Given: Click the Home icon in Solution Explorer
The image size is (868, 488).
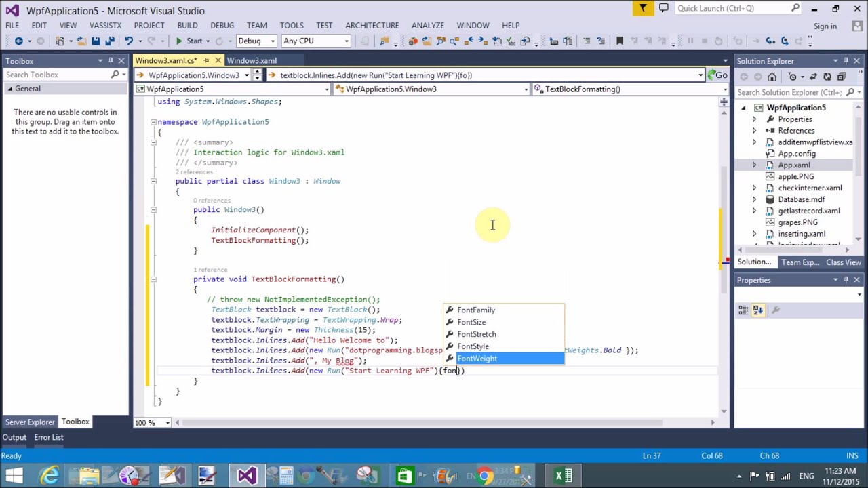Looking at the screenshot, I should 772,77.
